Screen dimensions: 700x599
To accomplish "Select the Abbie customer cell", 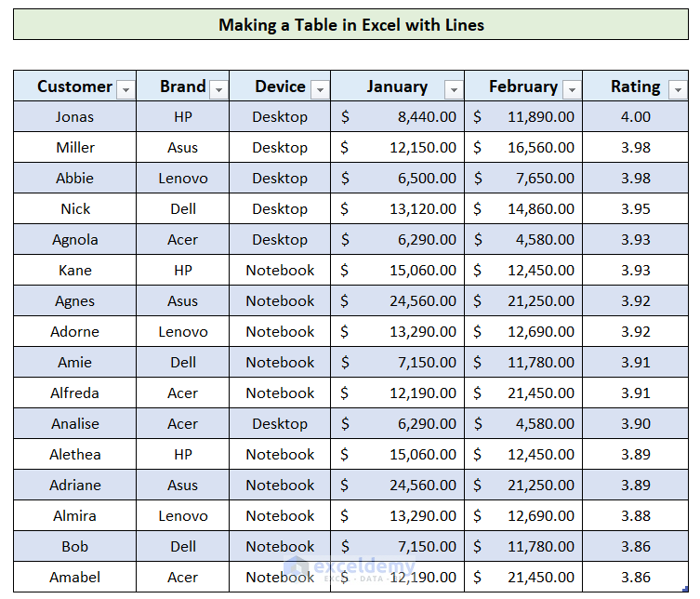I will point(74,178).
